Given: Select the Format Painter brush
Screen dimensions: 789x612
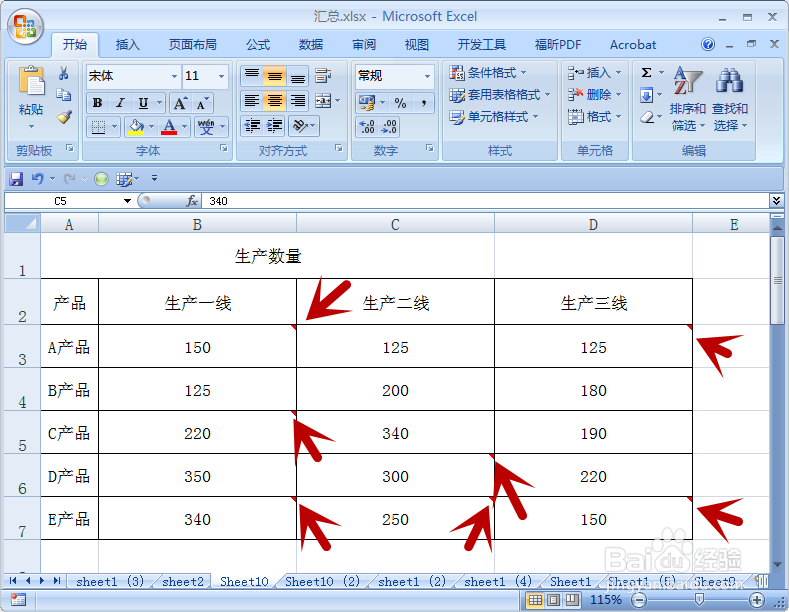Looking at the screenshot, I should [x=64, y=117].
